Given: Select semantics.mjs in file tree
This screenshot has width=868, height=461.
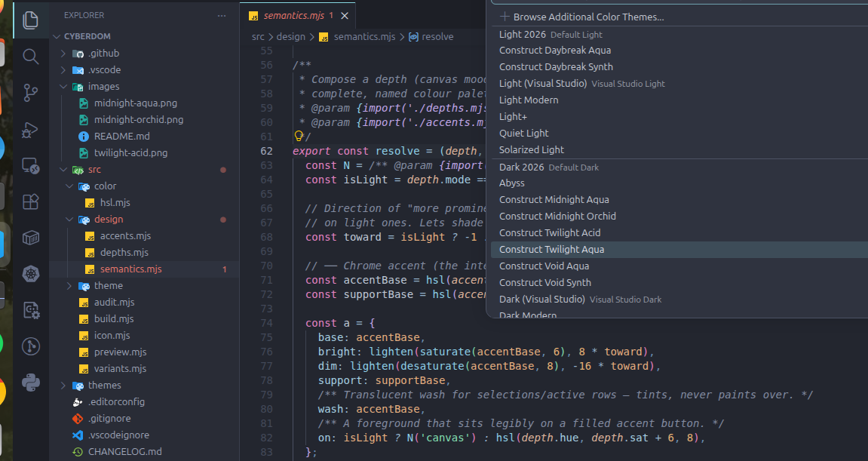Looking at the screenshot, I should (x=144, y=269).
